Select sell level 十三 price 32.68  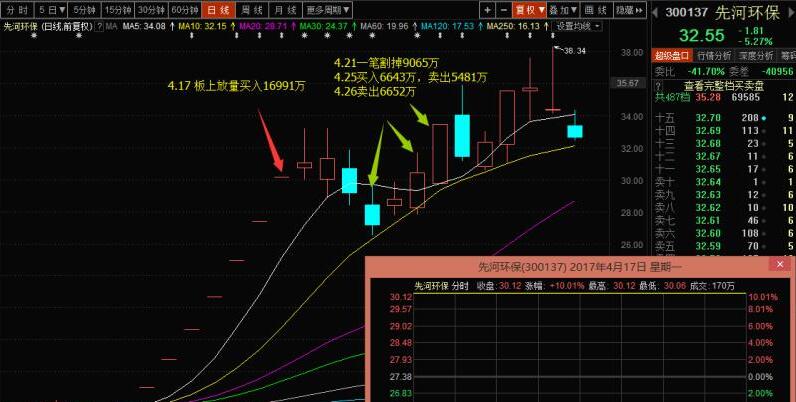[x=708, y=144]
